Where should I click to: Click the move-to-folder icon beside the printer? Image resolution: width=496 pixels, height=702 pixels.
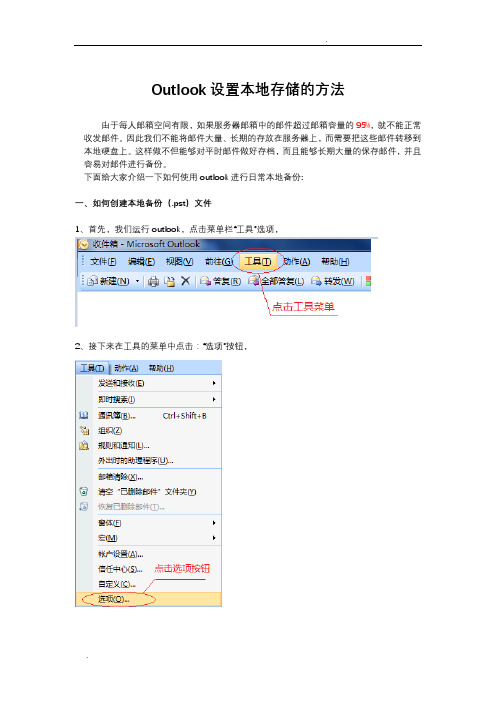coord(170,281)
